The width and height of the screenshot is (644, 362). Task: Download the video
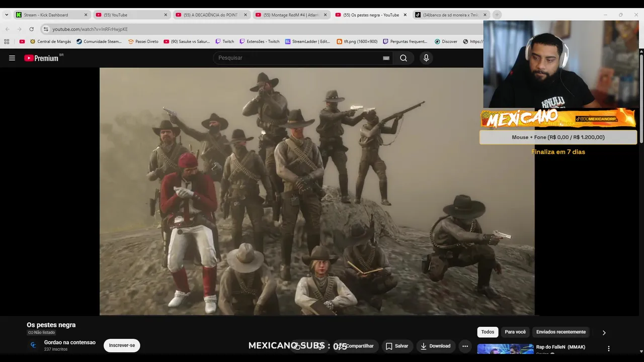(x=435, y=346)
